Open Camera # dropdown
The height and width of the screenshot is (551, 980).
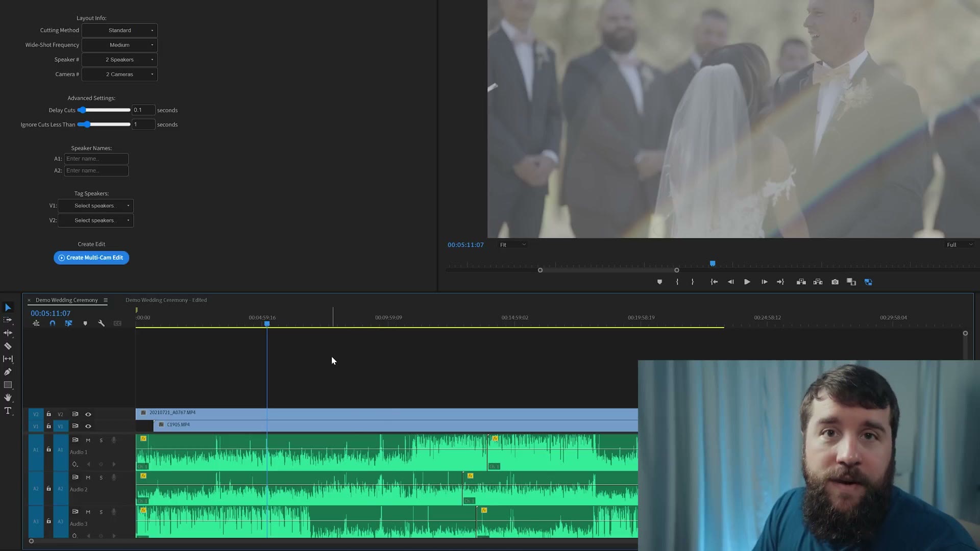coord(119,74)
